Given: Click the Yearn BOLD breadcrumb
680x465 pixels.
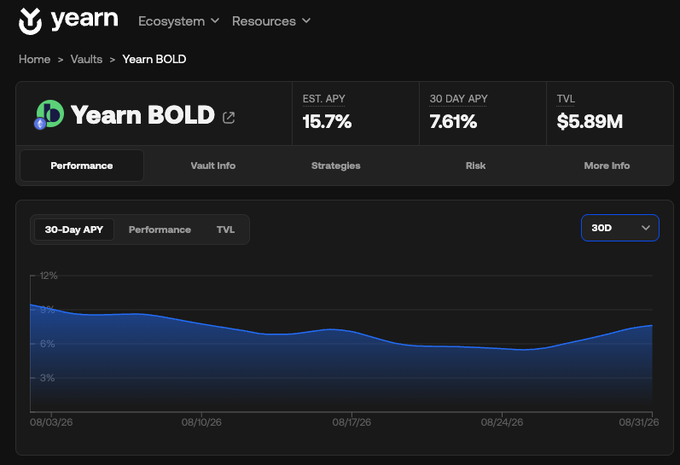Looking at the screenshot, I should (x=154, y=59).
